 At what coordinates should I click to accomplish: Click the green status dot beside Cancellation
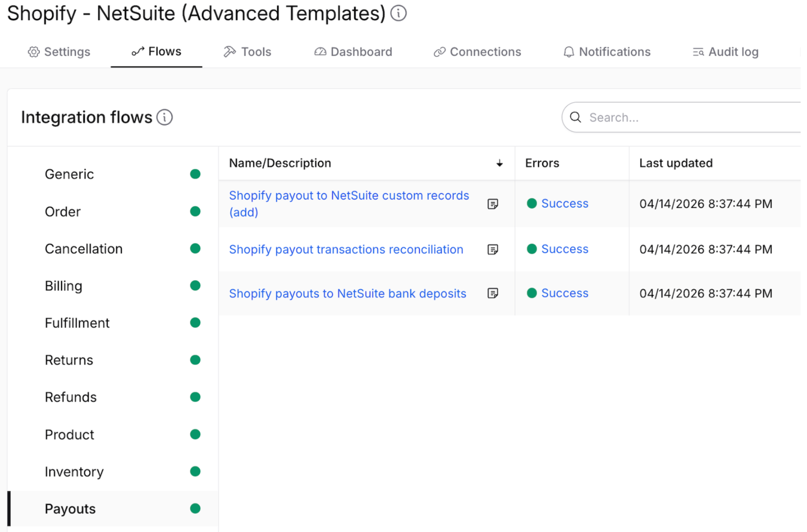[195, 248]
